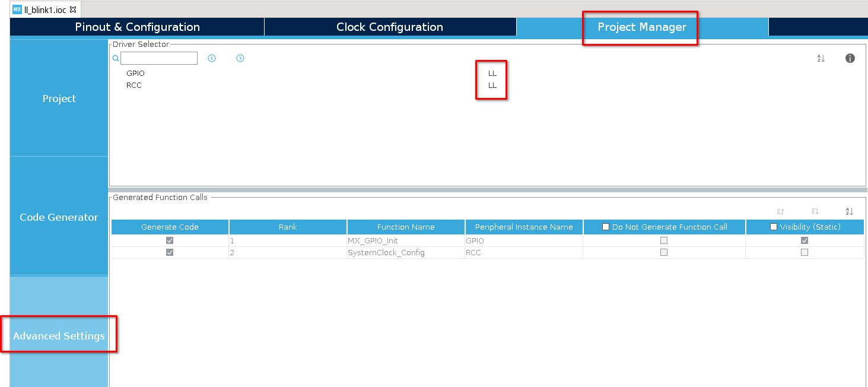
Task: Check Visibility (Static) for SystemClock_Config
Action: click(x=805, y=252)
